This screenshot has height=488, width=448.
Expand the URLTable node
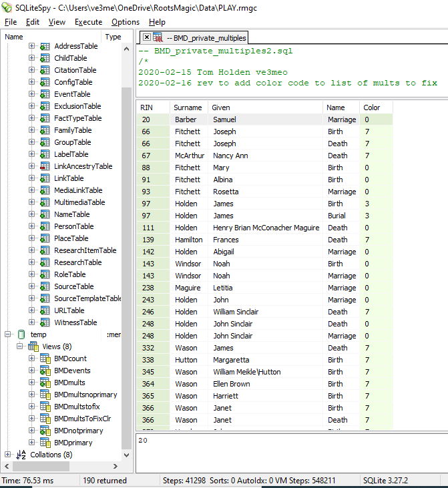[x=32, y=310]
